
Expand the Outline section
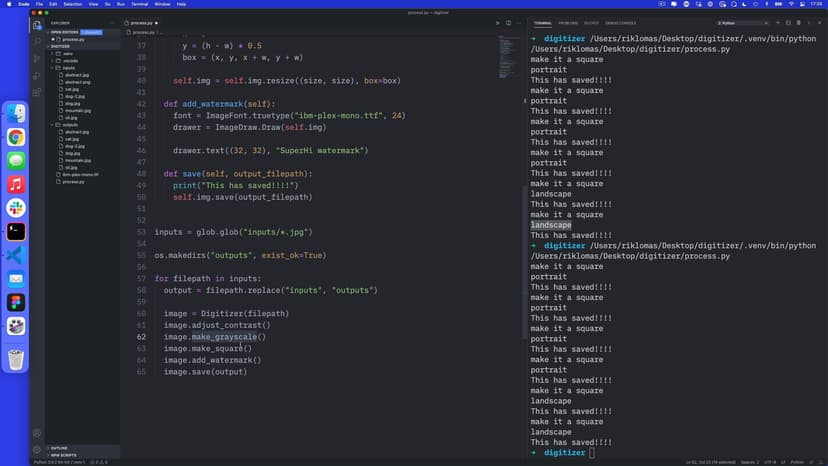pyautogui.click(x=58, y=448)
